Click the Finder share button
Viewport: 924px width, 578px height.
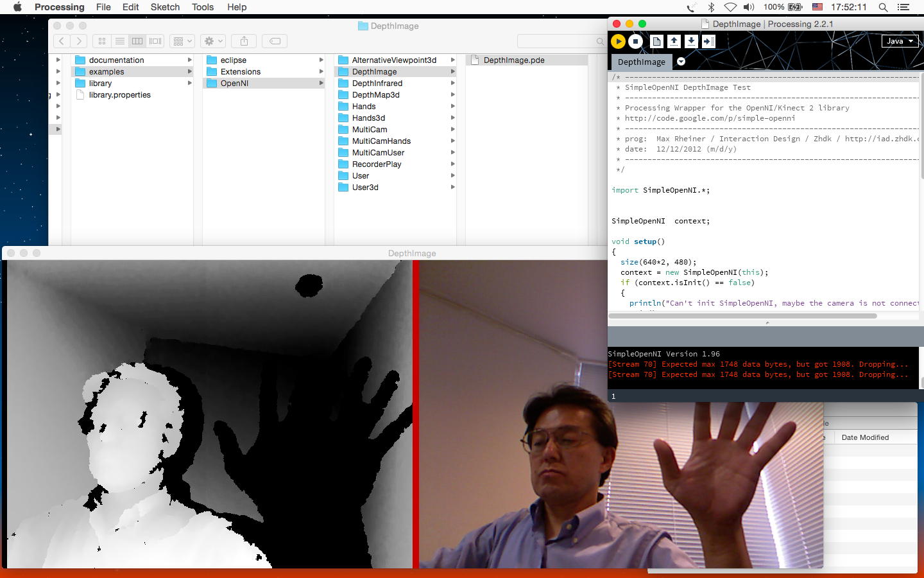pyautogui.click(x=244, y=41)
